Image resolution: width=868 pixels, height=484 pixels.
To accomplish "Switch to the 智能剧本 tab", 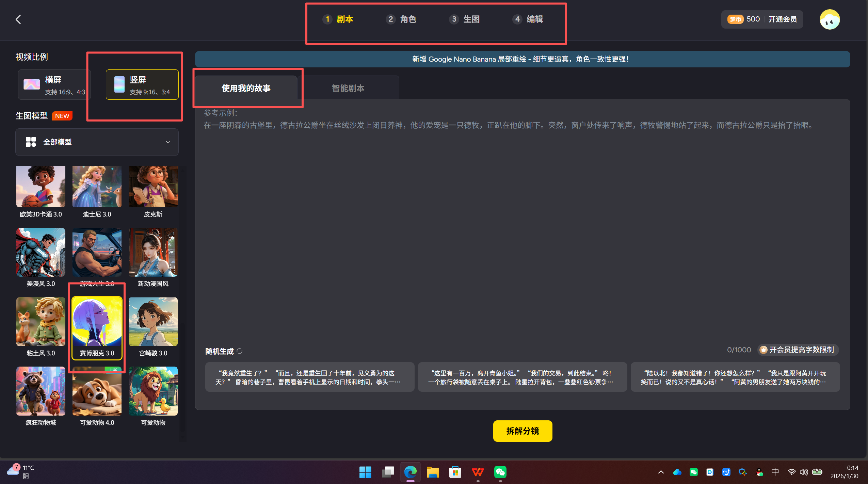I will point(348,88).
